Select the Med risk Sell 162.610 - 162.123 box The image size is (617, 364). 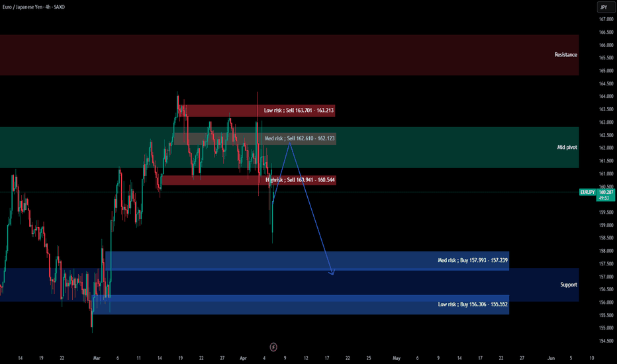(255, 138)
